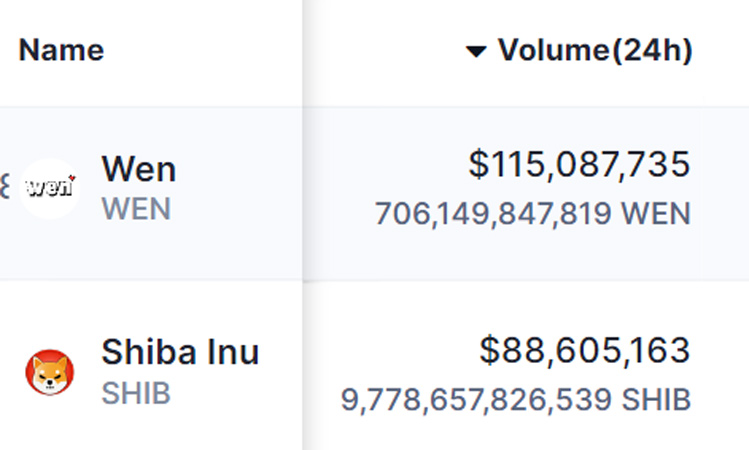Screen dimensions: 749x450
Task: Click the cut-off character left of Wen logo
Action: point(5,186)
